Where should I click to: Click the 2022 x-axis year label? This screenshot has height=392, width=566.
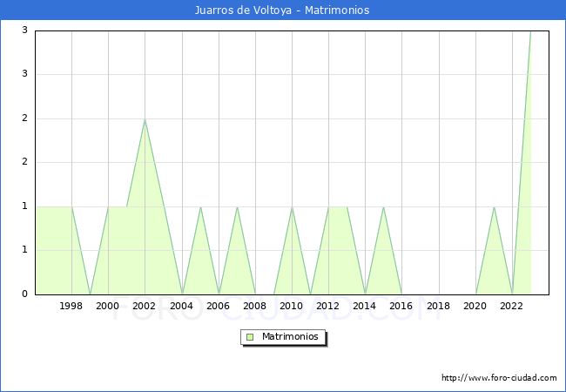coord(512,306)
